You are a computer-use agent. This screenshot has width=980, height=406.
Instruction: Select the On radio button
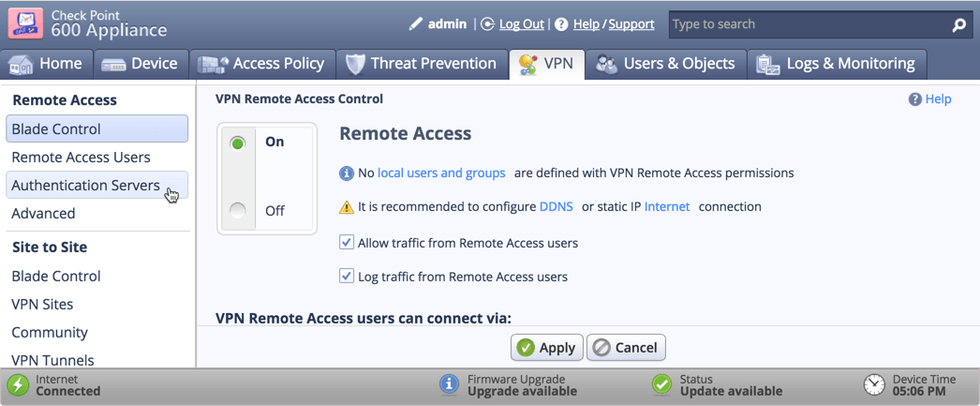coord(237,143)
